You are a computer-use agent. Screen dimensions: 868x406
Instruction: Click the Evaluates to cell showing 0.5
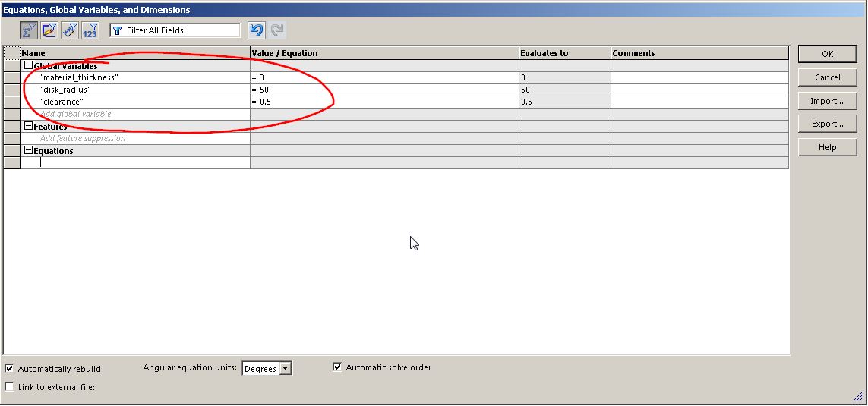[565, 102]
